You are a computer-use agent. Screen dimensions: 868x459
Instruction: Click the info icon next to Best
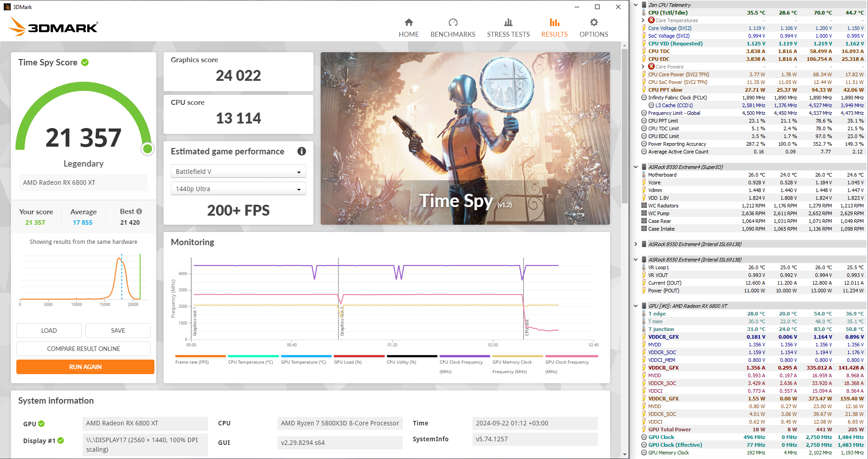click(139, 211)
